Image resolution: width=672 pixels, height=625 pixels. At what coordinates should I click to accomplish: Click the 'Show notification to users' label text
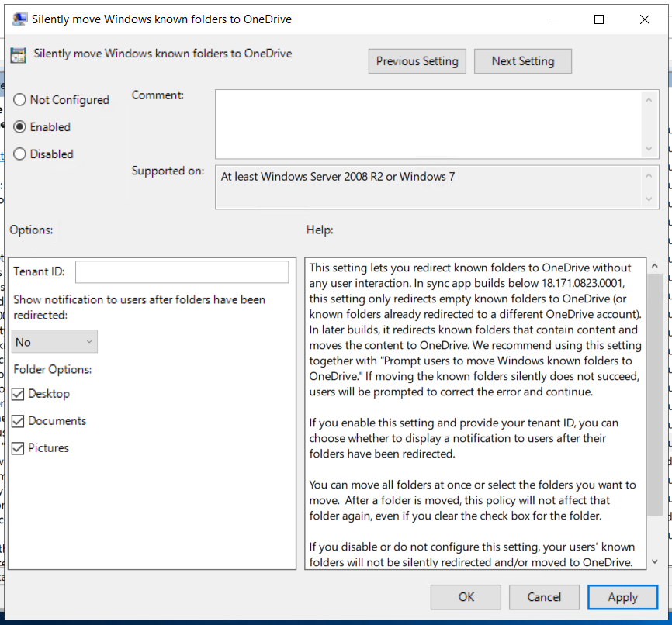(x=139, y=307)
